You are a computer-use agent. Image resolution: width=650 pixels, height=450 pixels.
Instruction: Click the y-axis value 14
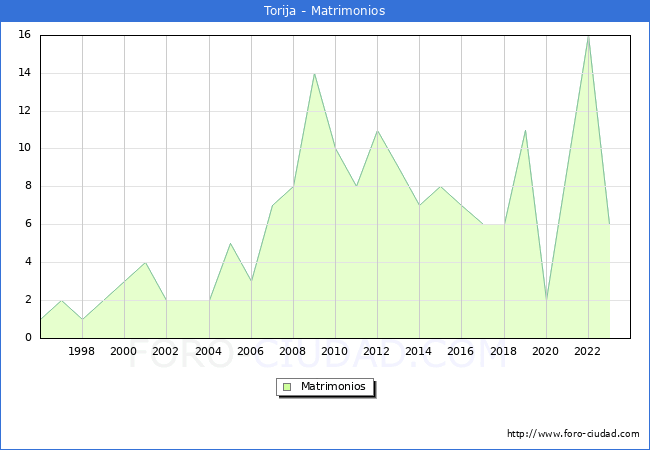pyautogui.click(x=25, y=73)
